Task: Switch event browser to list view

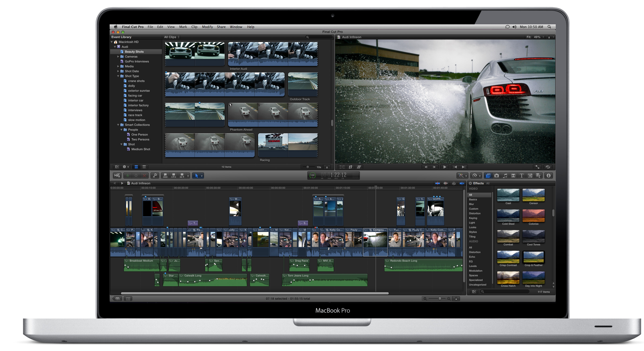Action: point(144,167)
